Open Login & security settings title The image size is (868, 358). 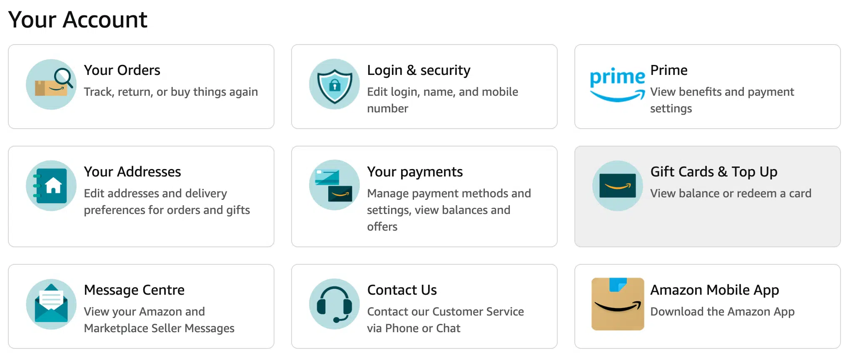point(419,70)
